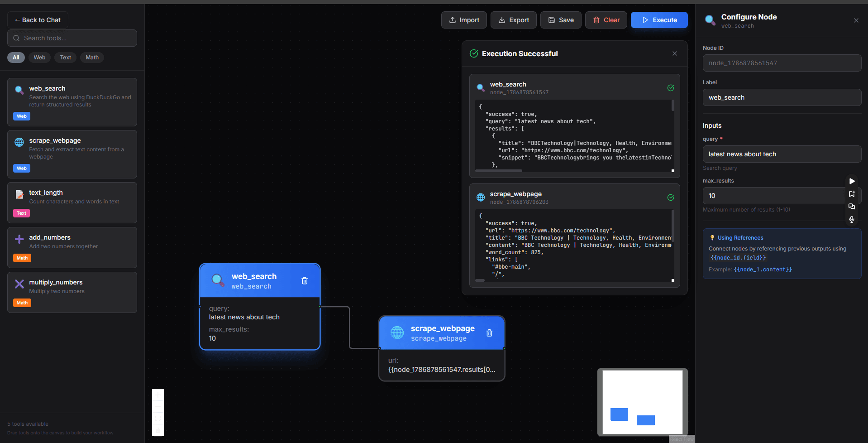Click the canvas minimap thumbnail
The image size is (868, 443).
pyautogui.click(x=643, y=402)
